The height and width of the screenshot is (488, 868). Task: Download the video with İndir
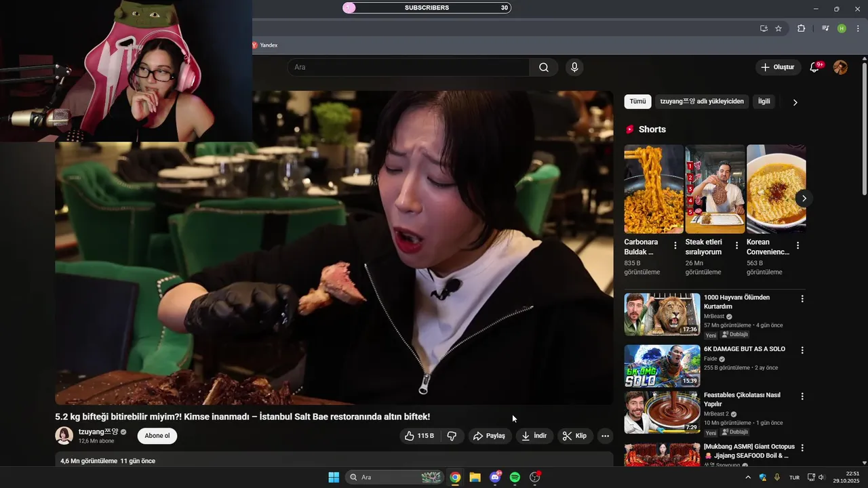coord(534,436)
